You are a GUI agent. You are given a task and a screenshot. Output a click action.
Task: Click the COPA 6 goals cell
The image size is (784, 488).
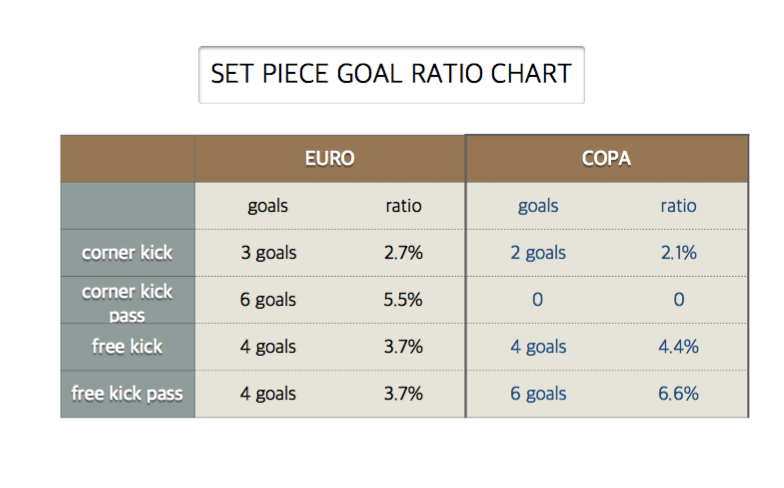(538, 394)
